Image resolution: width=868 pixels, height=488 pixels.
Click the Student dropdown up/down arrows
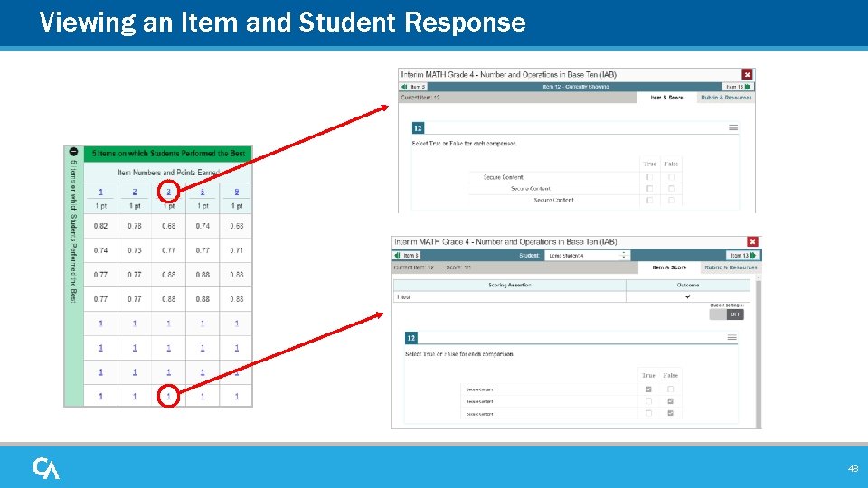click(x=624, y=256)
